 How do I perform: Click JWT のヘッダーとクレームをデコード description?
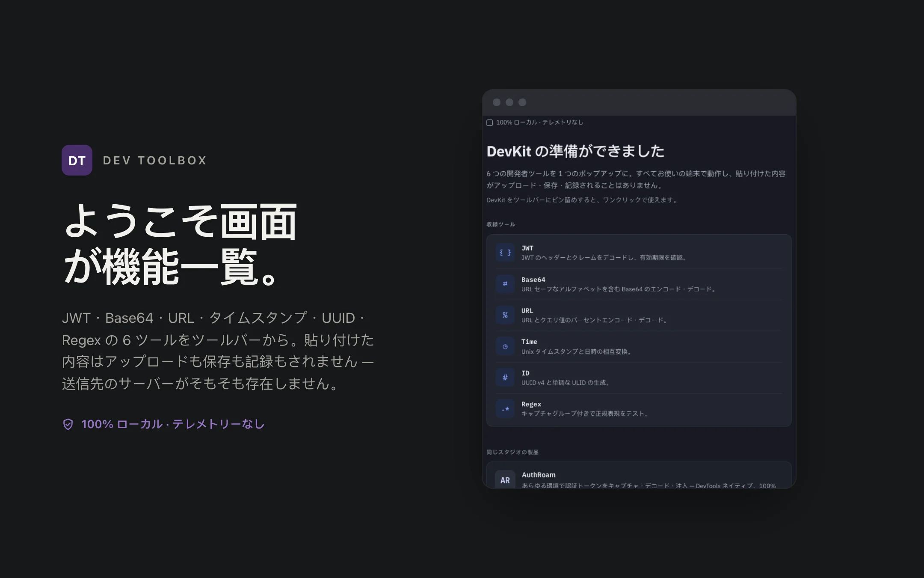tap(604, 258)
